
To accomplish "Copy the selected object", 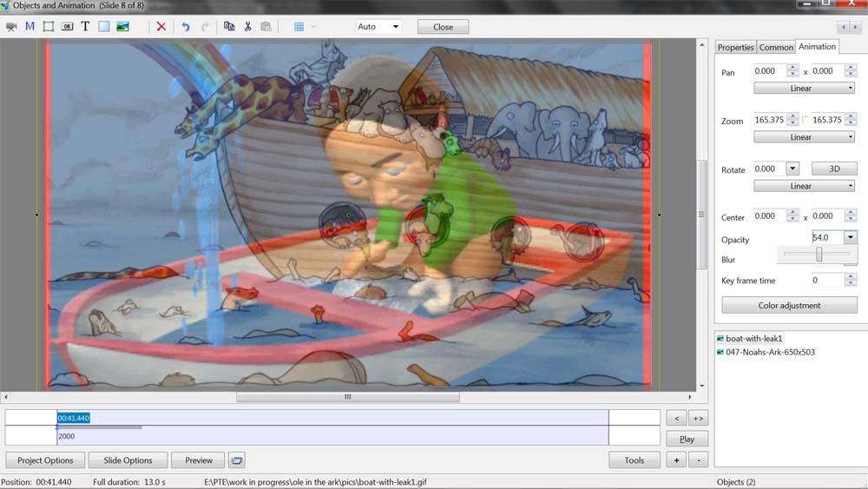I will coord(229,27).
